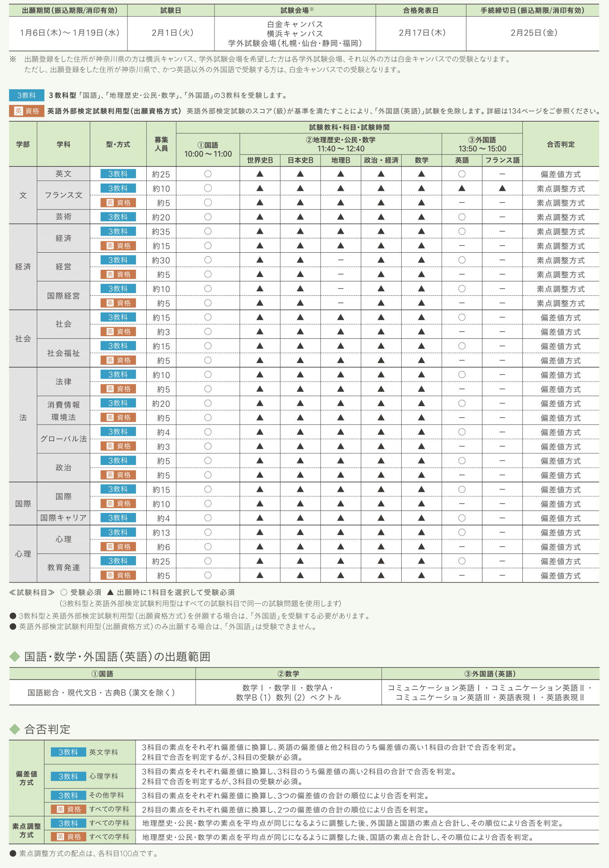Click the '英文学科' label in the judgement table

[103, 752]
